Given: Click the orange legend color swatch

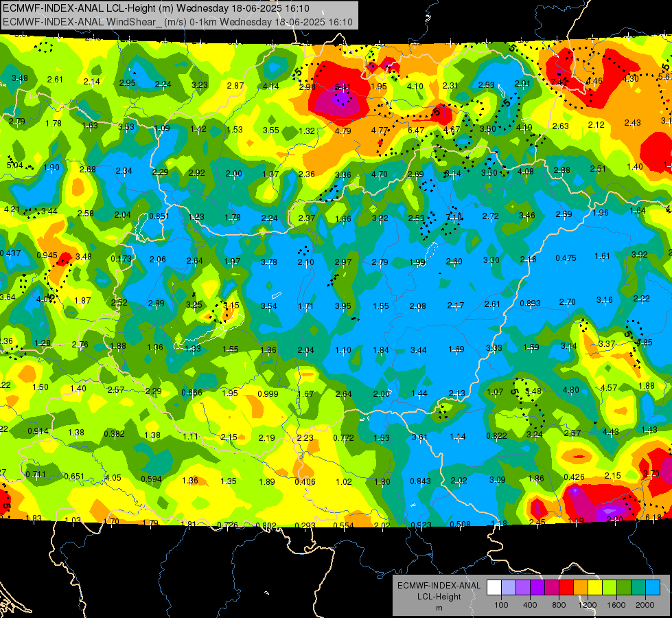Looking at the screenshot, I should [x=581, y=587].
